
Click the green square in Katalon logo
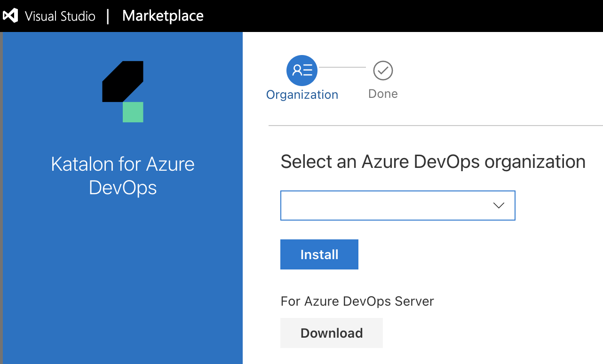pos(133,112)
